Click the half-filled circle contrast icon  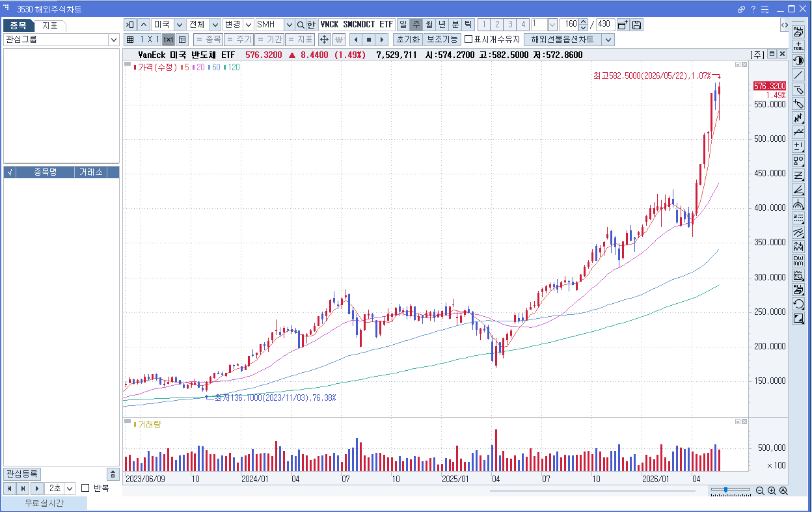coord(798,61)
